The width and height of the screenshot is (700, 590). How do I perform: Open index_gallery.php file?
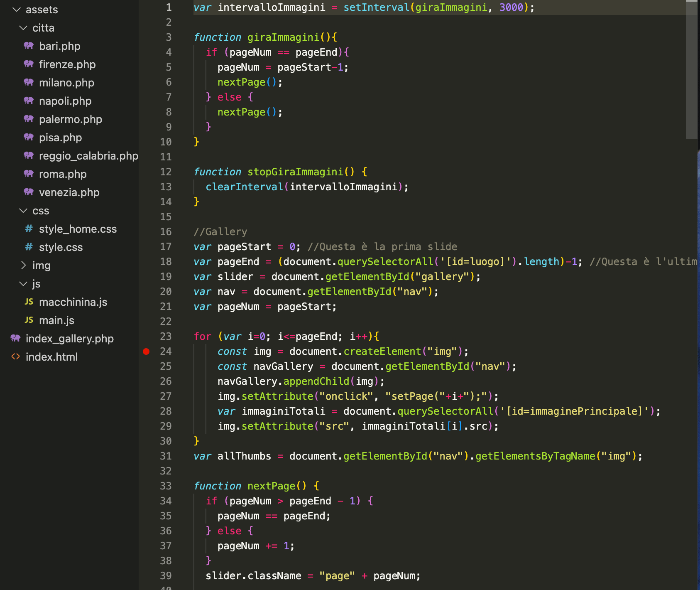pyautogui.click(x=69, y=339)
